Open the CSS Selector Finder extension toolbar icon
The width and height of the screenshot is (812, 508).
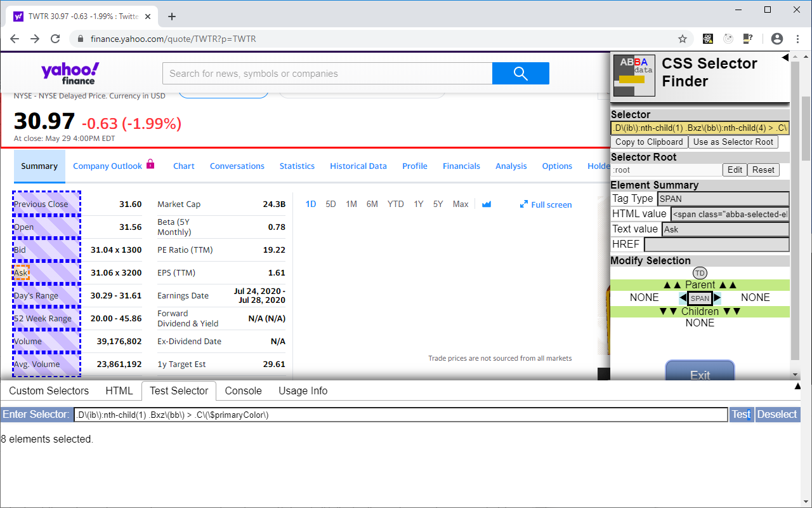[749, 39]
